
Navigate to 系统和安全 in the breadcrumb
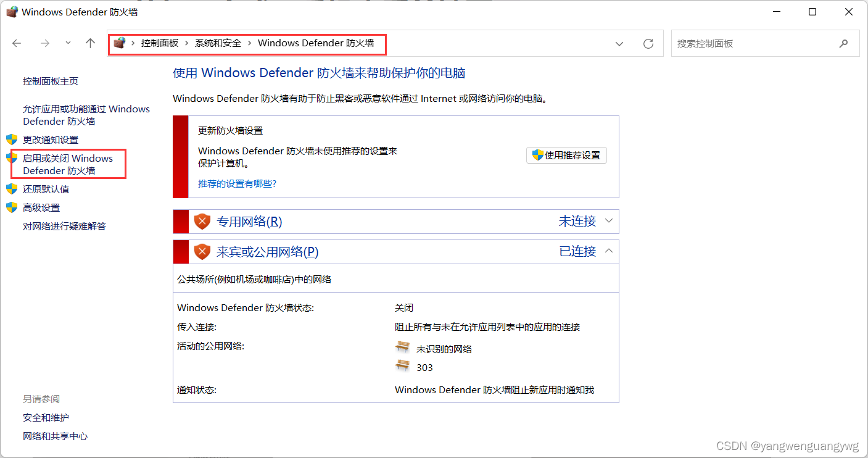(x=218, y=43)
